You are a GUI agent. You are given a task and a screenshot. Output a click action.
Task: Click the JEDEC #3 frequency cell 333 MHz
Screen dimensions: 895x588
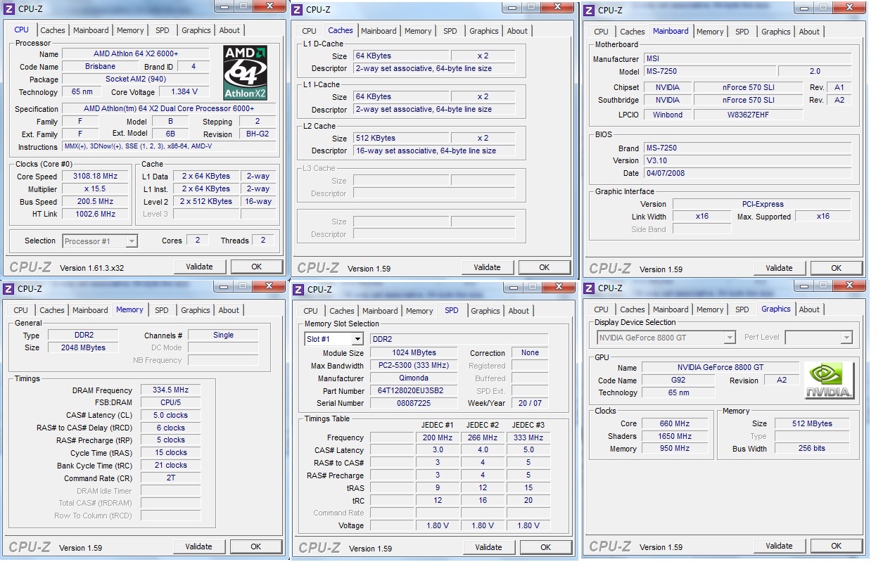pos(528,437)
